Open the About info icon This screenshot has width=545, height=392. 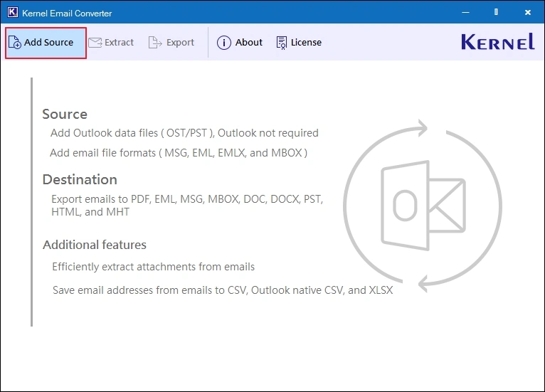(224, 43)
